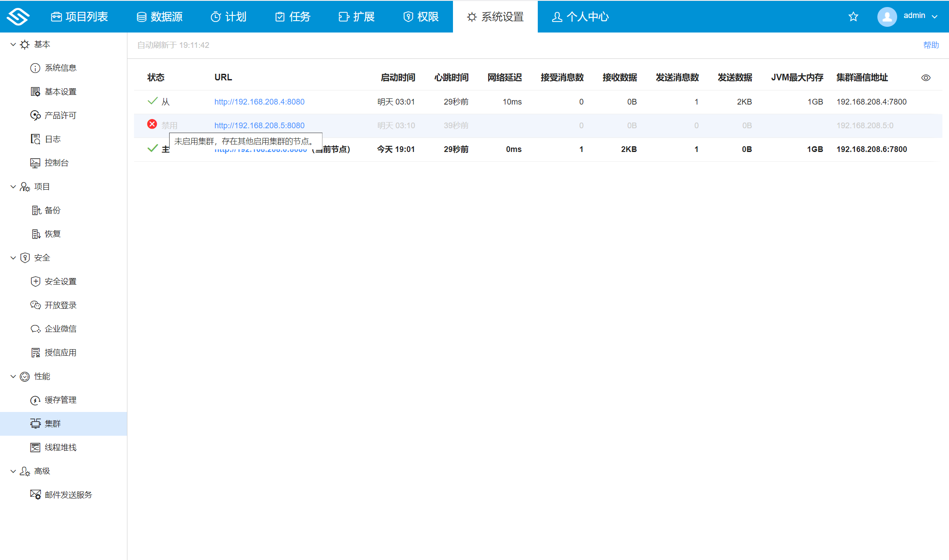Screen dimensions: 949x560
Task: Switch to the 权限 tab
Action: click(x=420, y=16)
